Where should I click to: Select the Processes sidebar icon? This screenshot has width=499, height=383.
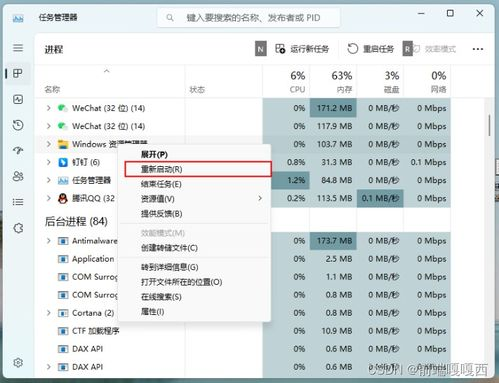[x=18, y=73]
